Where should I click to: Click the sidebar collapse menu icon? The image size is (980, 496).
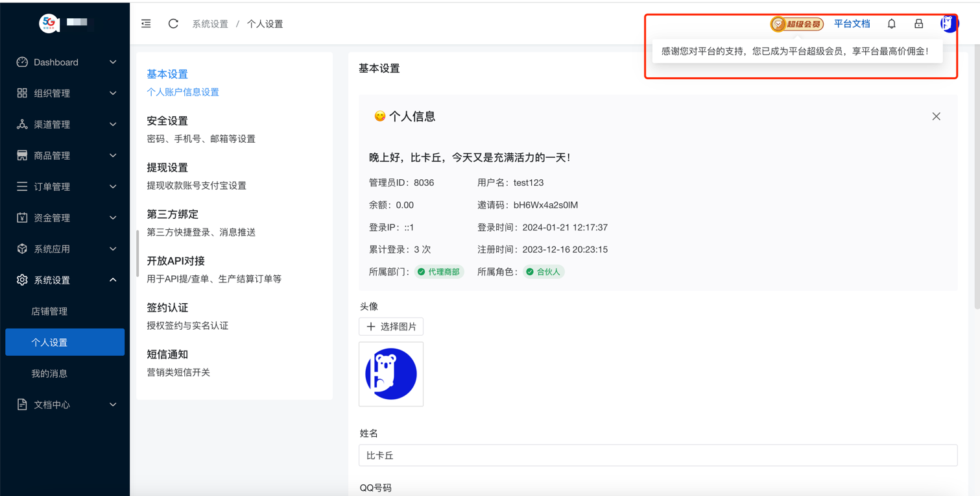pos(146,23)
